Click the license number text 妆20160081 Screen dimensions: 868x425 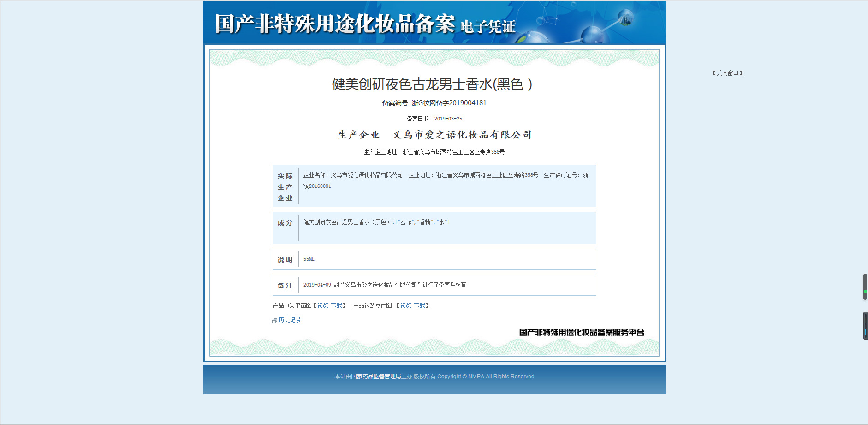317,186
